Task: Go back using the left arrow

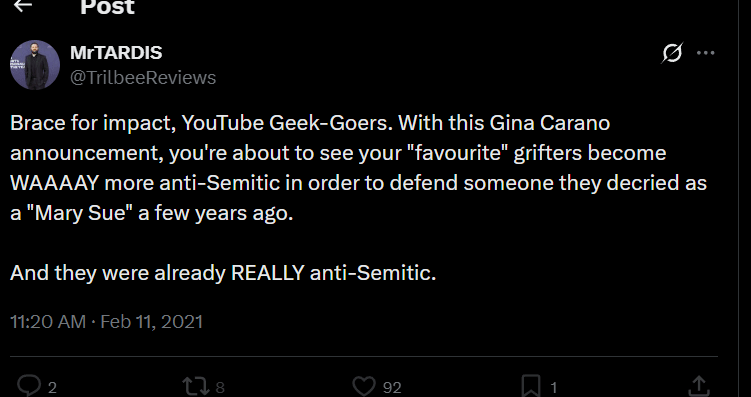Action: point(23,5)
